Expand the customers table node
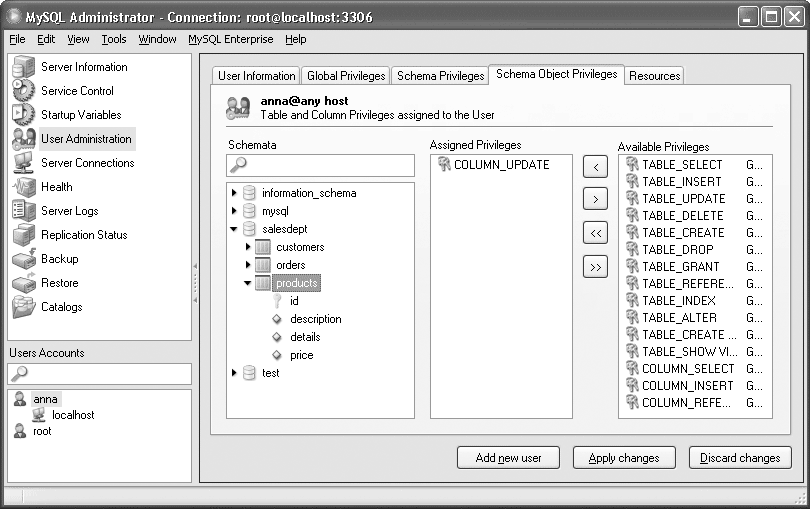 (249, 247)
